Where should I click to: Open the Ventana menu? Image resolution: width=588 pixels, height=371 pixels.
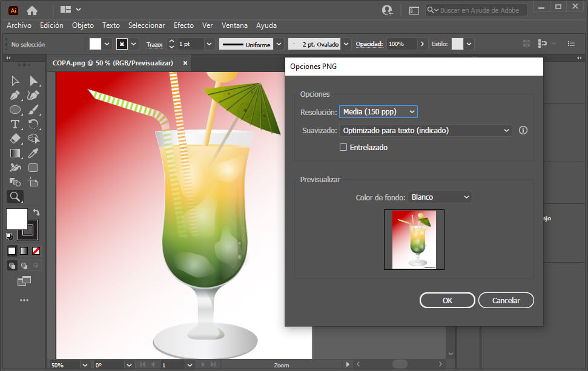[234, 25]
